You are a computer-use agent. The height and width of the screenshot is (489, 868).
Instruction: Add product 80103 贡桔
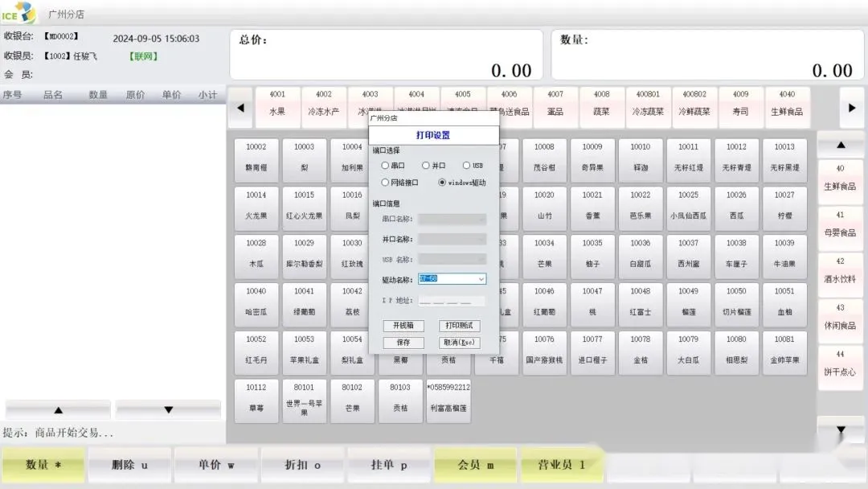click(x=400, y=401)
